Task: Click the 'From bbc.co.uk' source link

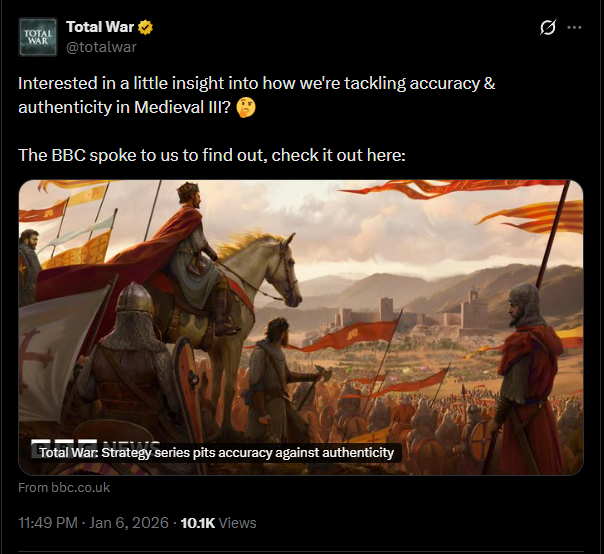Action: coord(64,488)
